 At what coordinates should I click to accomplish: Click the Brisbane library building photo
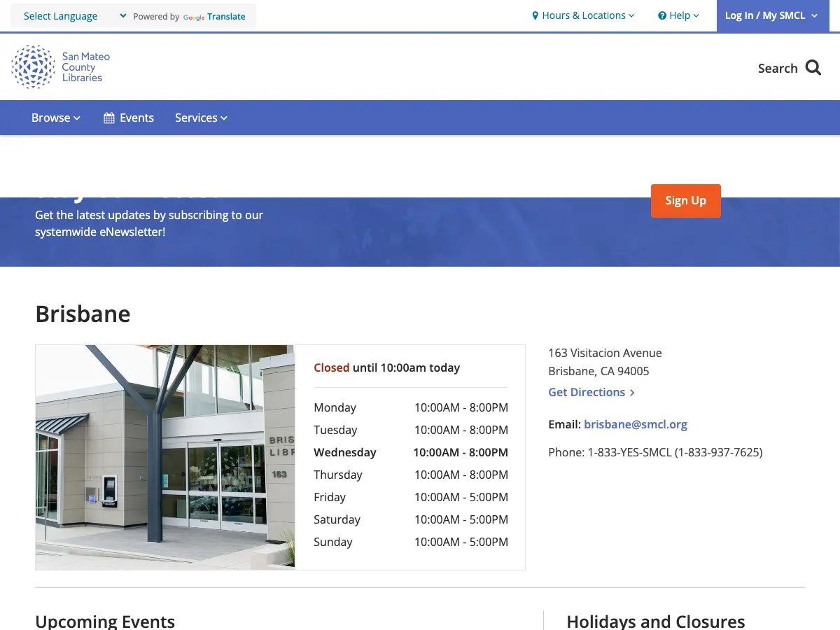point(165,457)
